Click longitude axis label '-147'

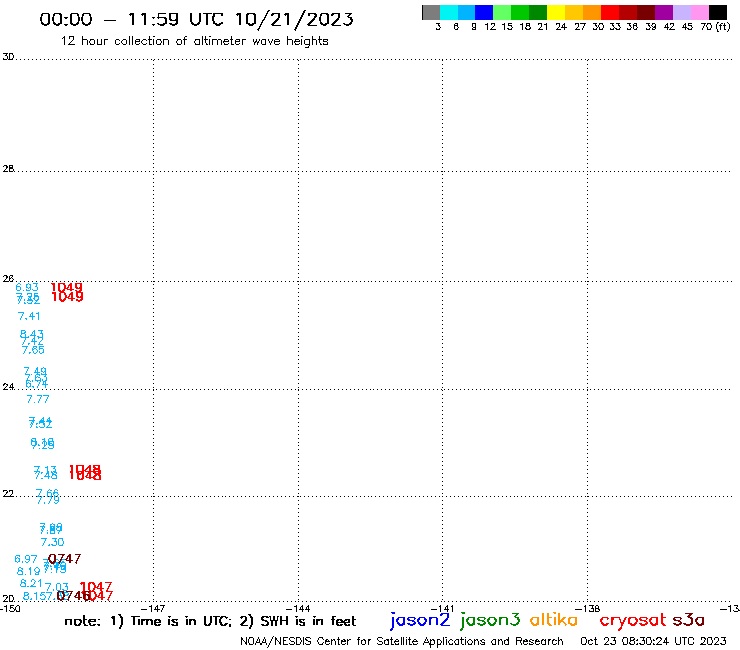[x=153, y=608]
